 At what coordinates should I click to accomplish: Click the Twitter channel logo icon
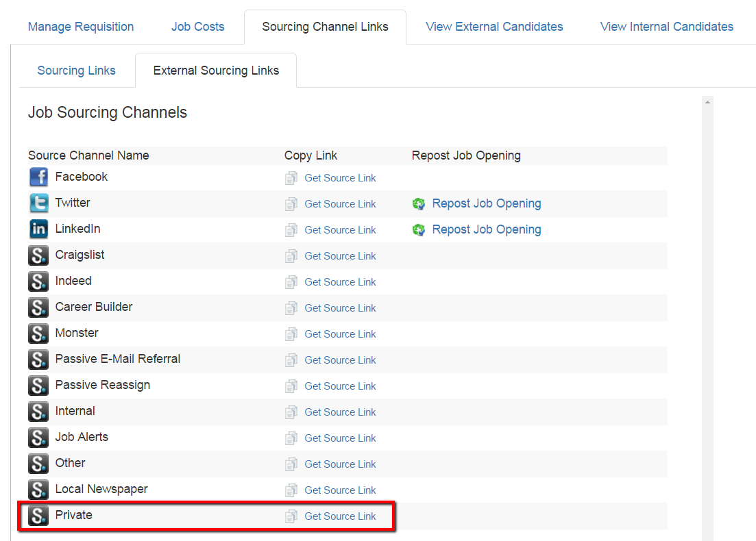(x=38, y=203)
